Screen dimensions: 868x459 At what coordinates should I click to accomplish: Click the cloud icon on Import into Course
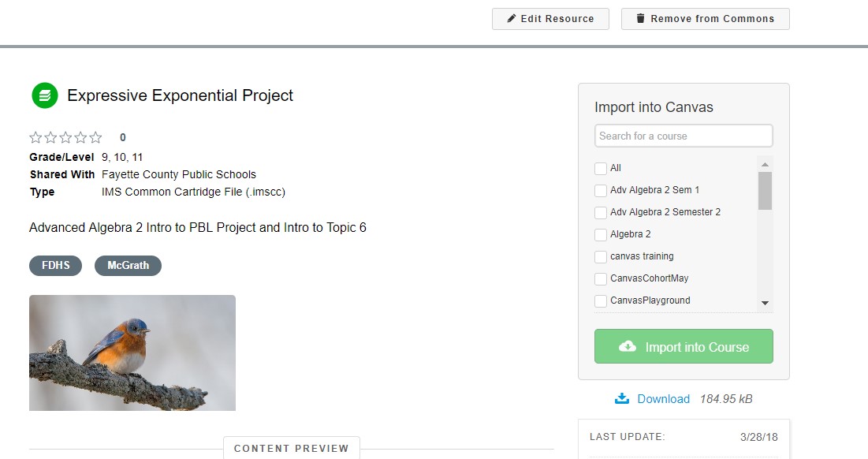pos(628,346)
